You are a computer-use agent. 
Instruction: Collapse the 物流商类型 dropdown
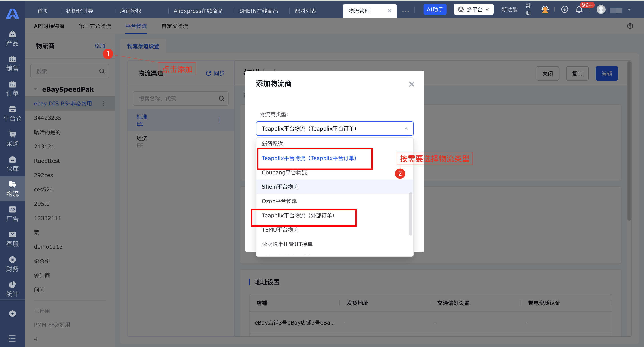[406, 129]
